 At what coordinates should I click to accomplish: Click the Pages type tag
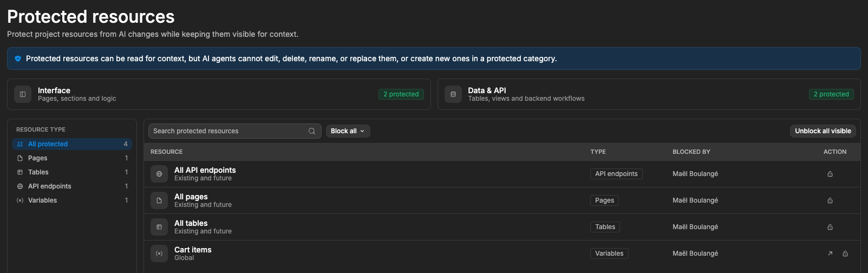tap(604, 200)
